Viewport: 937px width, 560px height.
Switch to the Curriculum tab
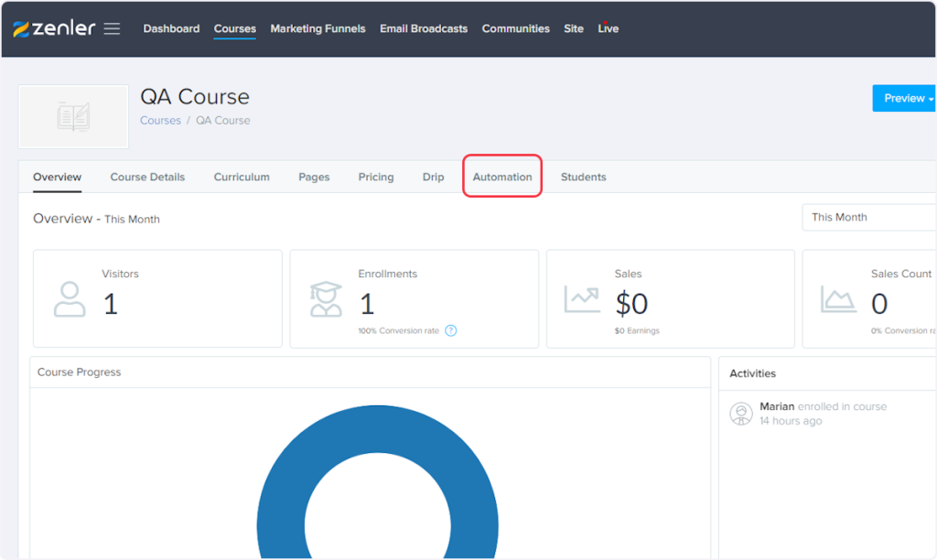(242, 177)
